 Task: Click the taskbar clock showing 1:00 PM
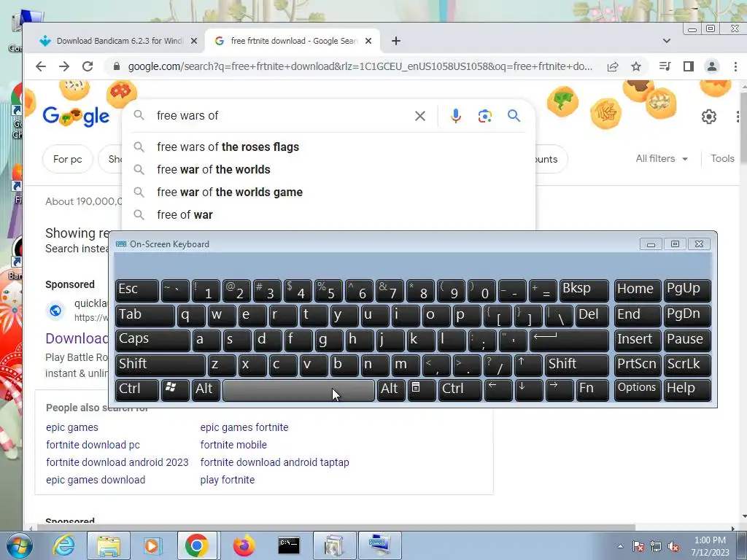(711, 546)
